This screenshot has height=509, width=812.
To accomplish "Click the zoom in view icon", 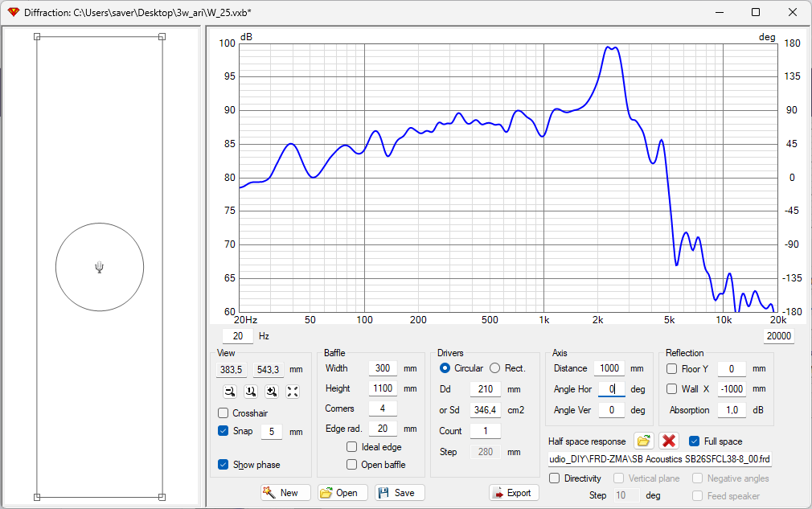I will pos(272,392).
